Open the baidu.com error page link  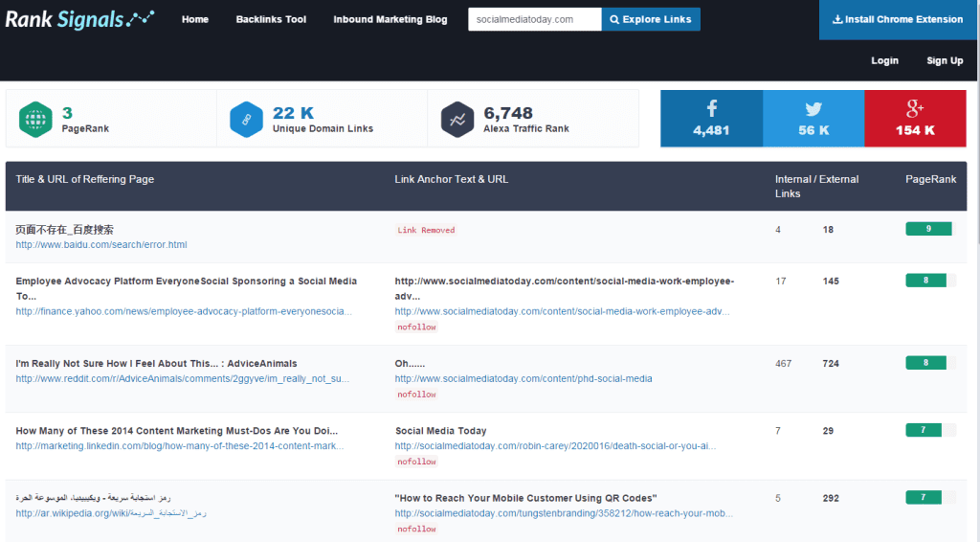pyautogui.click(x=100, y=245)
